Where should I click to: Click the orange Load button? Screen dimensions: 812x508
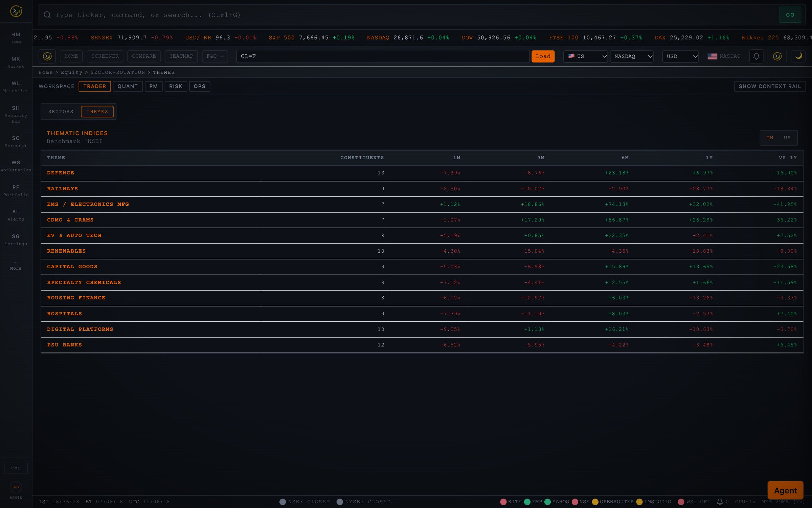[x=543, y=56]
